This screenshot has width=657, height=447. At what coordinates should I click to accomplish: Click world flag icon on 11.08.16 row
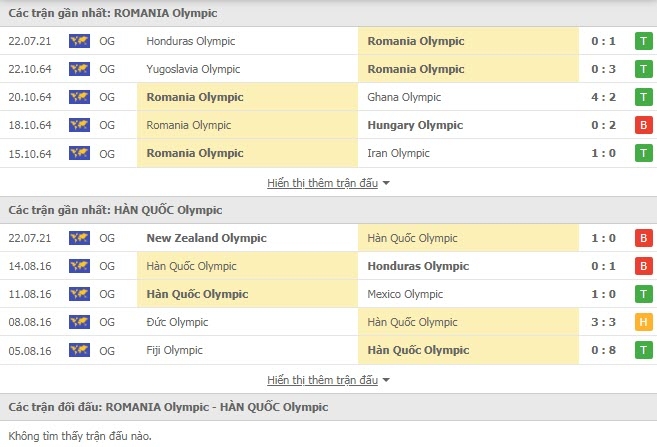point(79,294)
